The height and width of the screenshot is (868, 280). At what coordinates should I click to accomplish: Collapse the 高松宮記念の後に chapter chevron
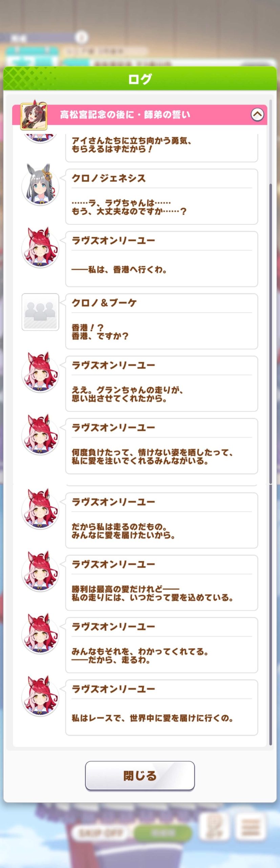(257, 115)
